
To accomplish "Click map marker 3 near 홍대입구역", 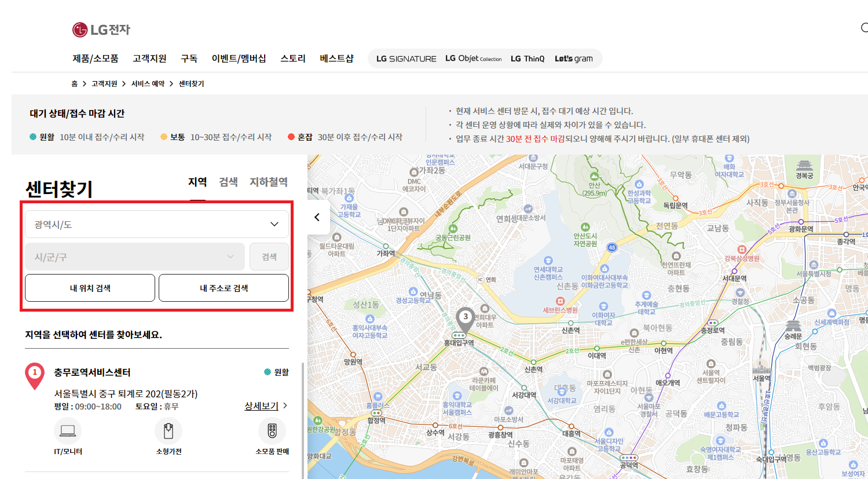I will (x=465, y=319).
